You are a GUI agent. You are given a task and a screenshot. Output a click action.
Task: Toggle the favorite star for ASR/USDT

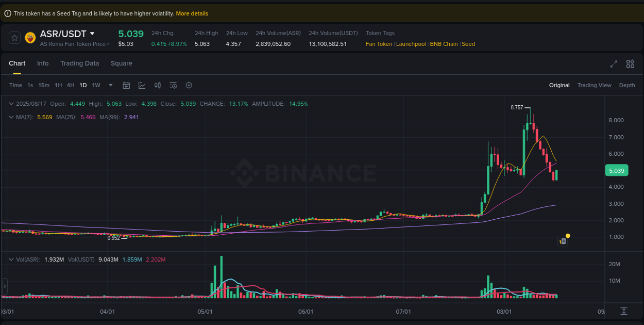[14, 38]
